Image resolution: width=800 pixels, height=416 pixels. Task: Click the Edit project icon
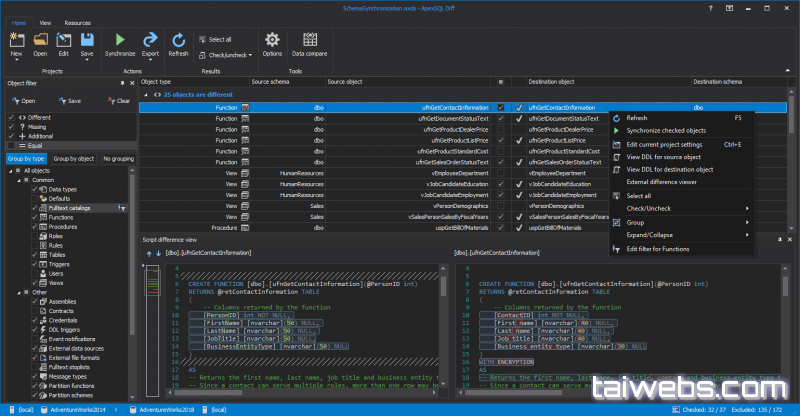64,40
